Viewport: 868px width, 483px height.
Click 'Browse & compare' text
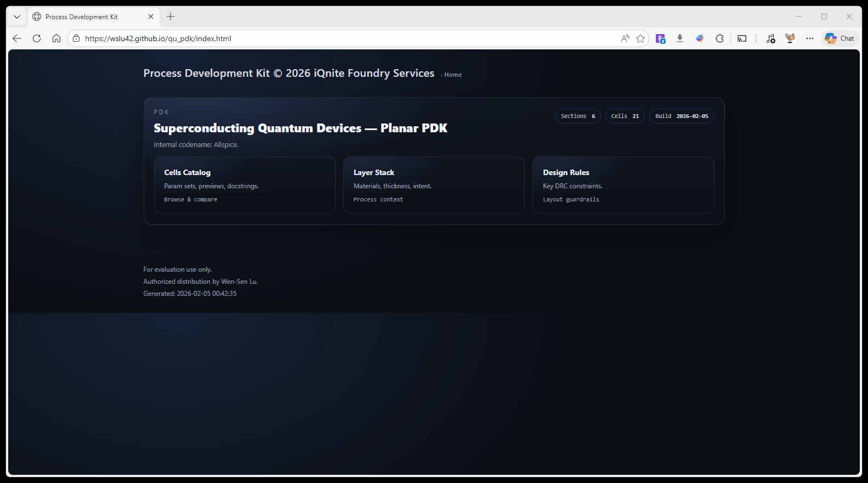point(191,200)
